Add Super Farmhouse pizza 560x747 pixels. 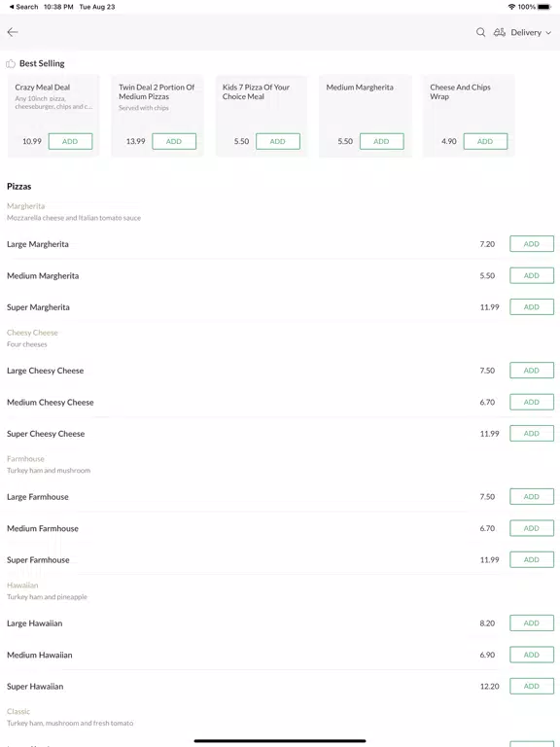point(532,560)
